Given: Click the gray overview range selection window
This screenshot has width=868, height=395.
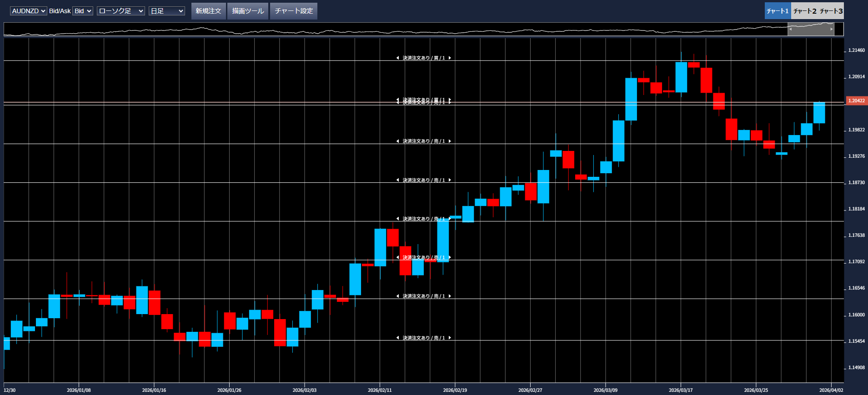Looking at the screenshot, I should pos(811,29).
